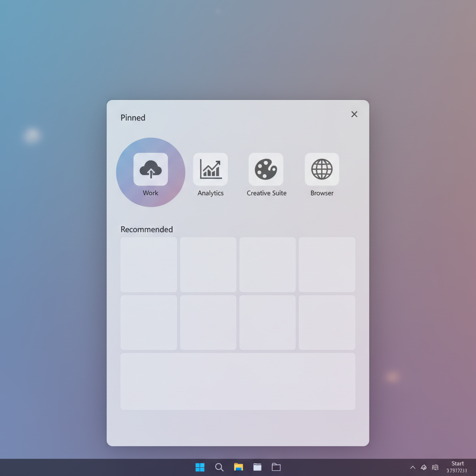Image resolution: width=476 pixels, height=476 pixels.
Task: Select the last tile in Recommended grid
Action: pyautogui.click(x=326, y=322)
